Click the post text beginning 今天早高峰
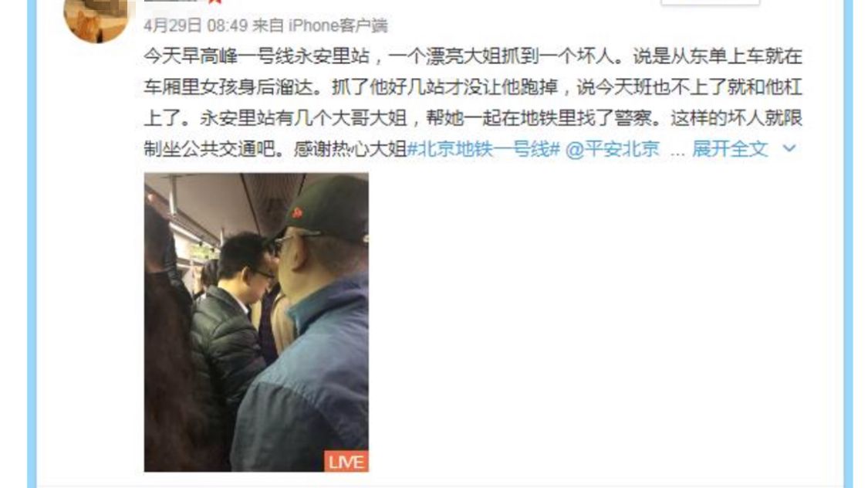This screenshot has width=868, height=488. 473,56
